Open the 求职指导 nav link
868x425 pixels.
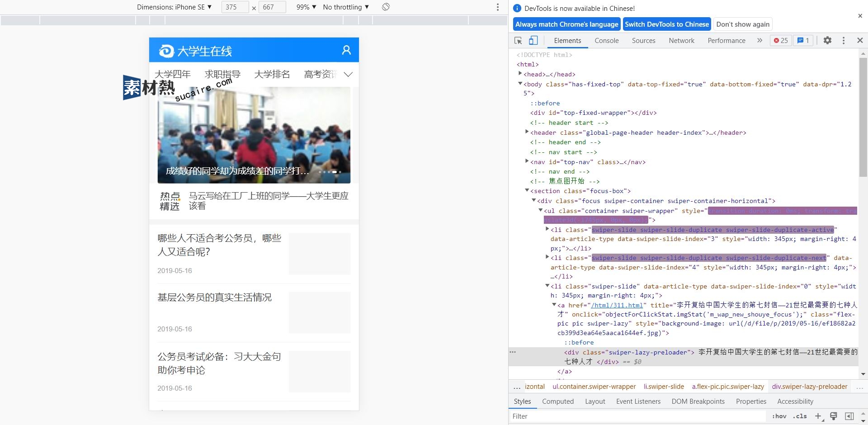click(222, 74)
